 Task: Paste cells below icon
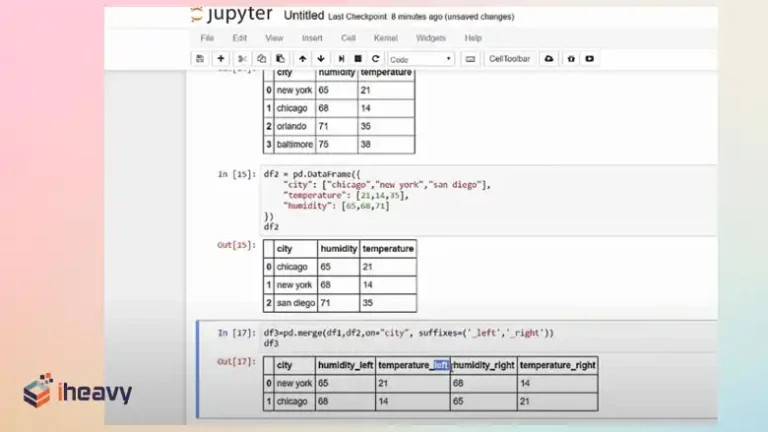coord(280,59)
